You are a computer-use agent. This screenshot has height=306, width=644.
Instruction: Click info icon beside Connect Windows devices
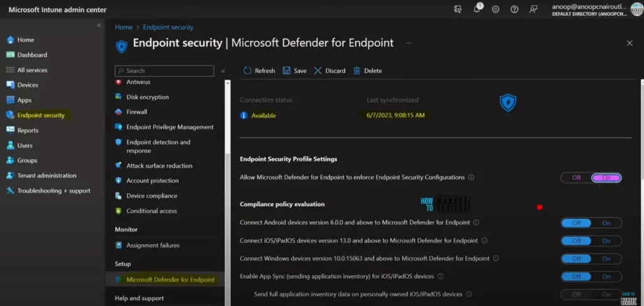pos(496,258)
